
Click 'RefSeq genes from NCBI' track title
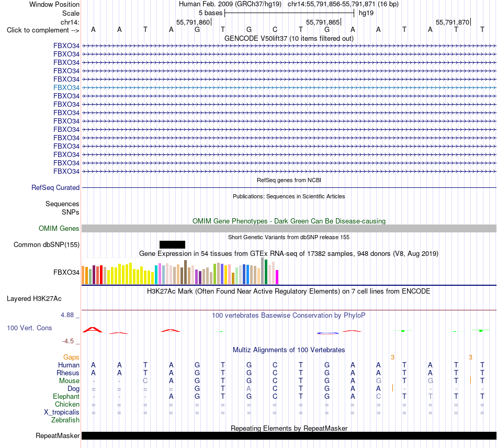click(x=289, y=180)
